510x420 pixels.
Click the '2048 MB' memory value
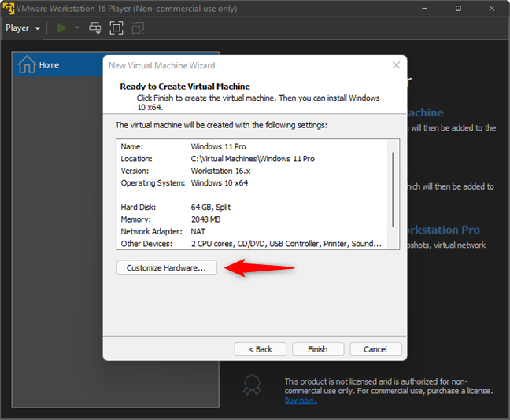[x=205, y=219]
